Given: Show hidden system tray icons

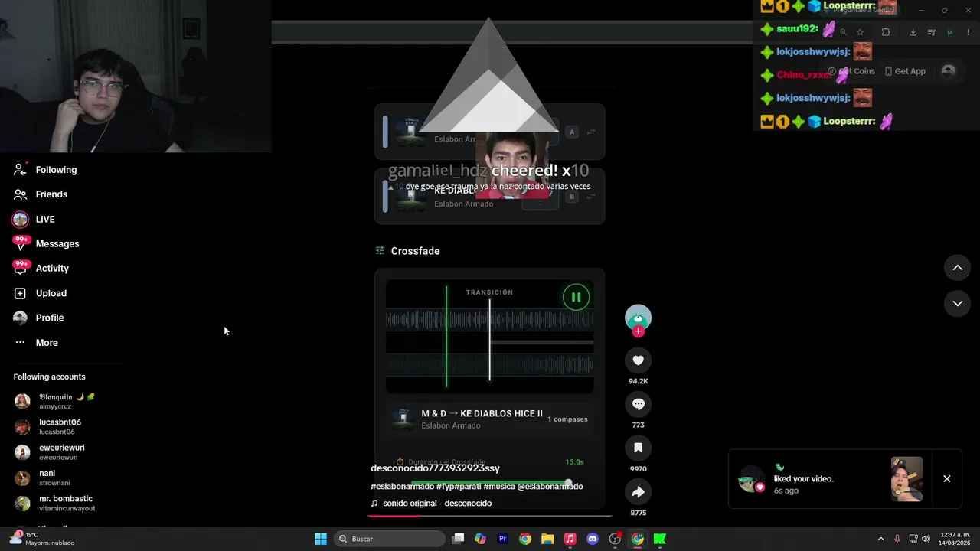Looking at the screenshot, I should pyautogui.click(x=880, y=539).
